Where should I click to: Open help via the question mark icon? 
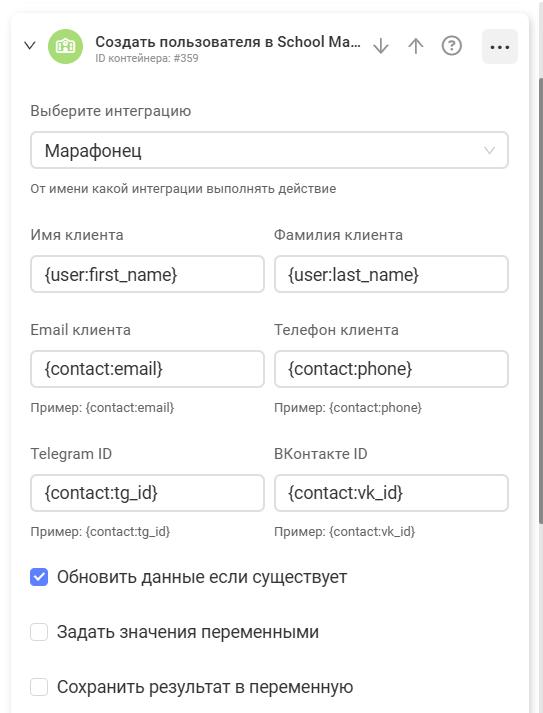point(452,46)
